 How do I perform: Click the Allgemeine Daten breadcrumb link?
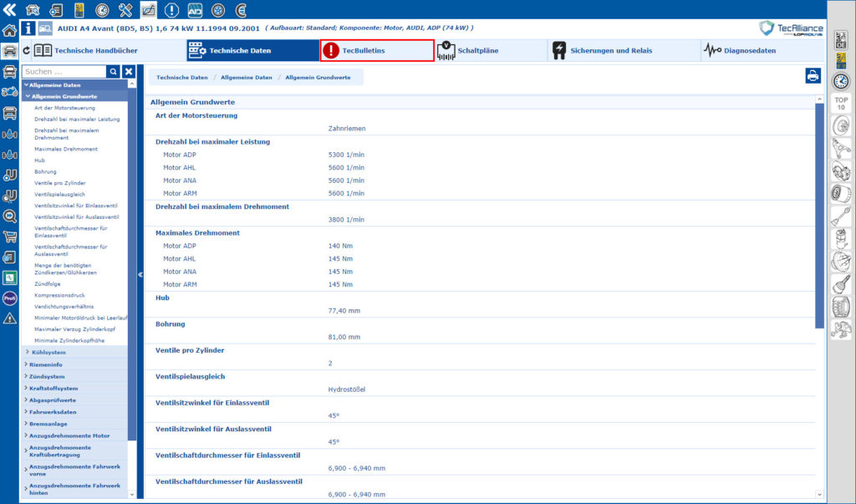pyautogui.click(x=247, y=78)
